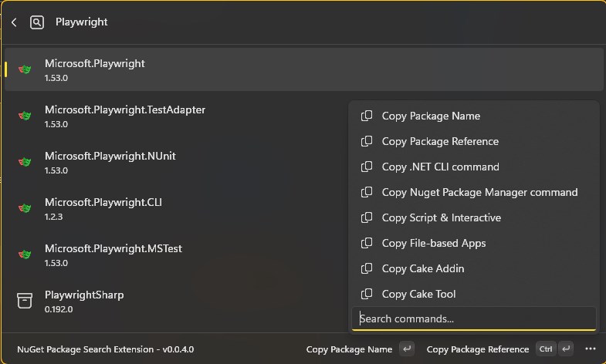Choose Copy Package Name from context menu

473,116
